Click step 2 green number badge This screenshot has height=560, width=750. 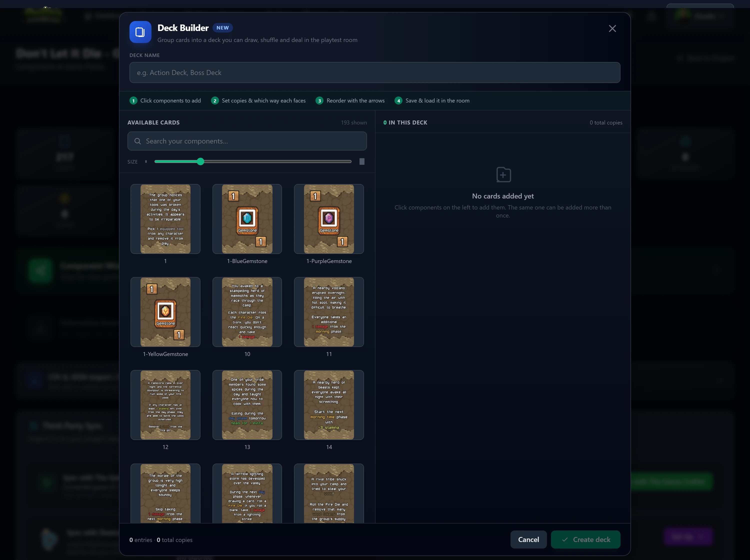pos(215,101)
